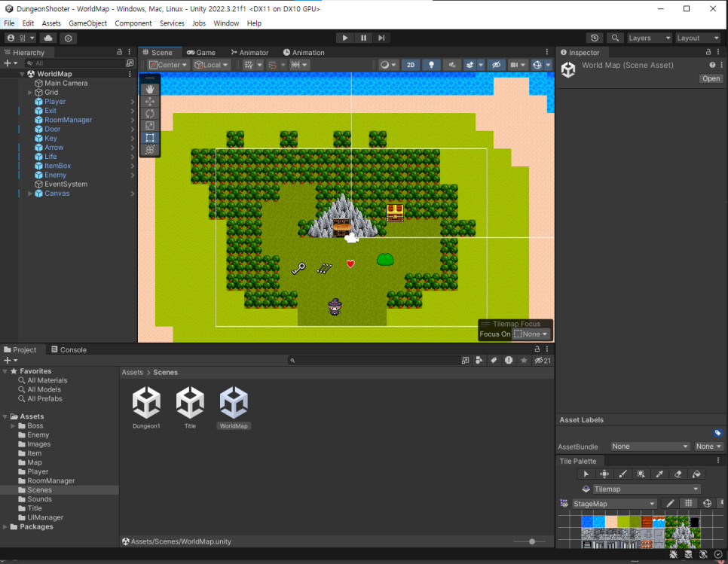Toggle 2D view mode in Scene
728x564 pixels.
(x=410, y=65)
